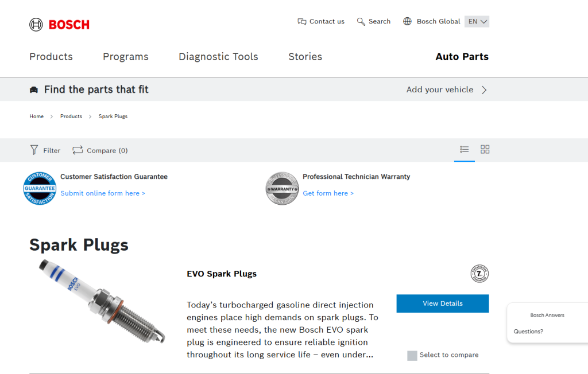Click the Filter funnel icon
The width and height of the screenshot is (588, 374).
coord(34,150)
